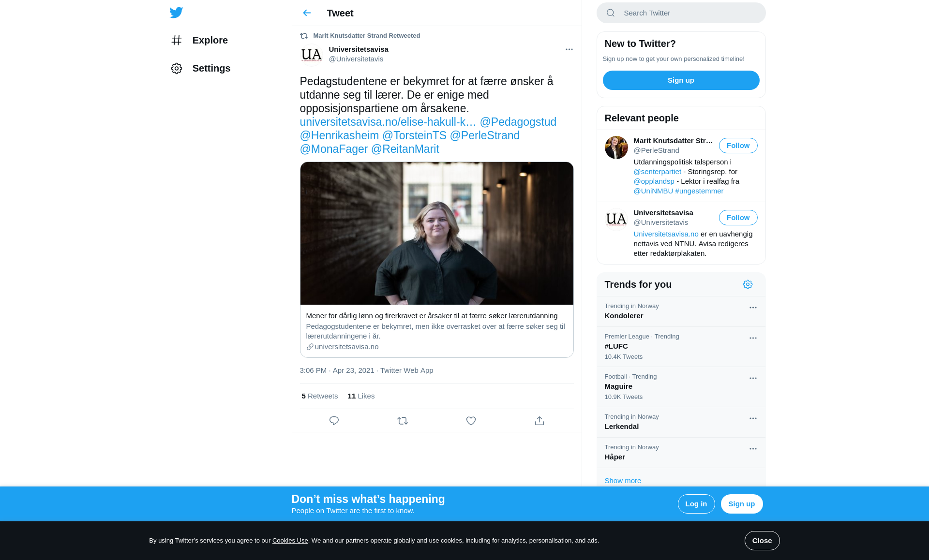Click the 3:06 PM Apr 23 timestamp

337,370
